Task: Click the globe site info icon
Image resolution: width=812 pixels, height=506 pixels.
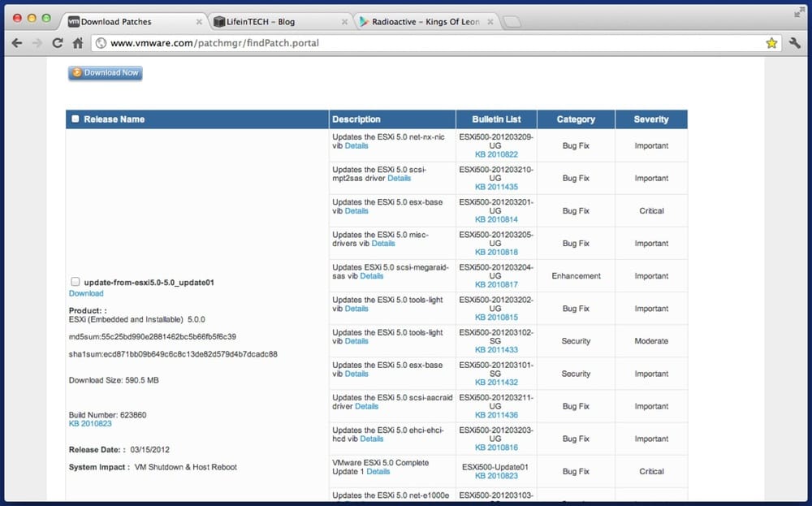Action: click(101, 43)
